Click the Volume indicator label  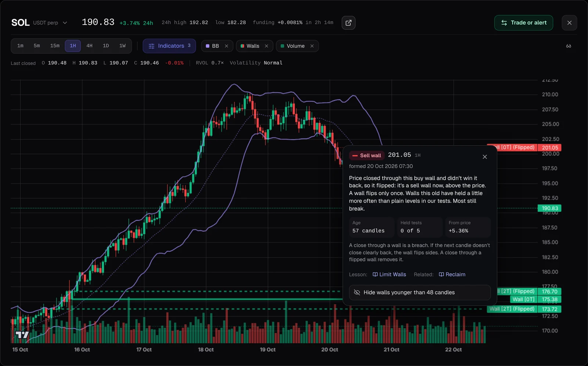tap(295, 46)
